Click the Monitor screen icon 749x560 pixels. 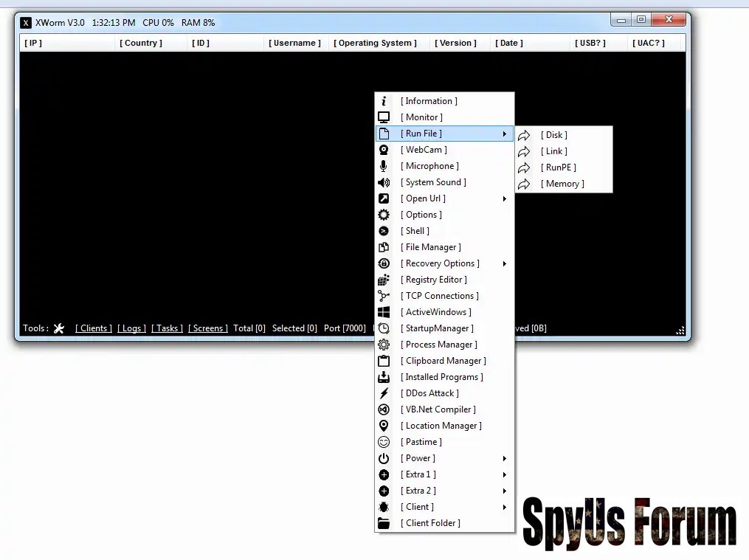click(384, 117)
